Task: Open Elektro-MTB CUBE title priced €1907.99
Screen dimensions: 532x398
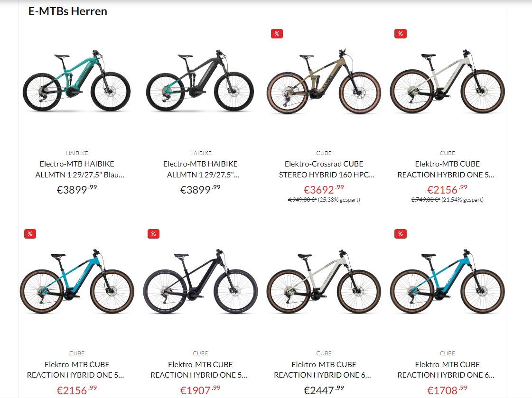Action: coord(201,370)
